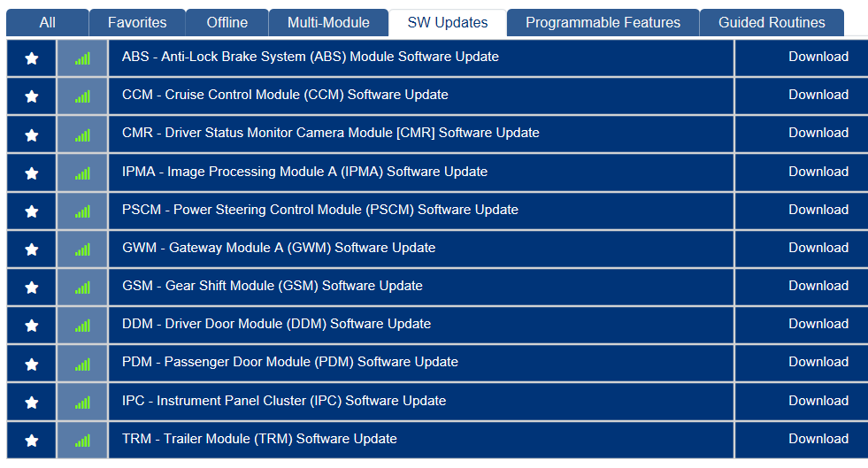The image size is (868, 468).
Task: Toggle favorite star for CCM software update
Action: pos(32,96)
